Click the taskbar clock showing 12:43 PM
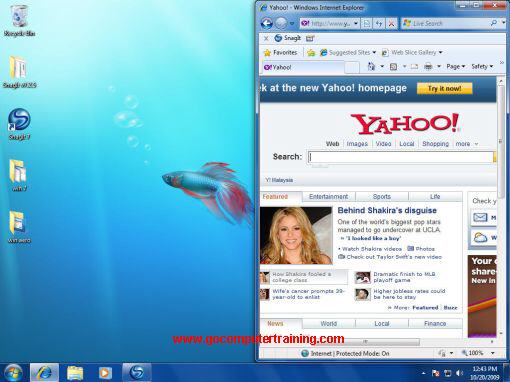 tap(485, 373)
